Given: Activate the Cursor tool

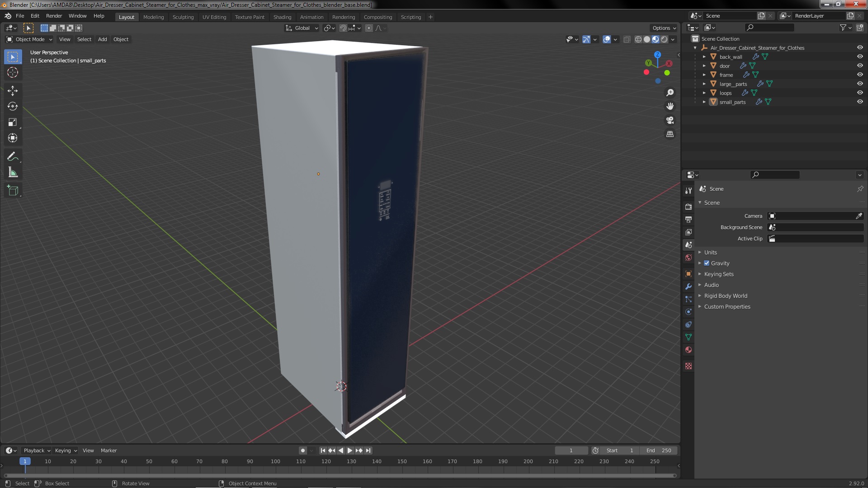Looking at the screenshot, I should pos(13,72).
